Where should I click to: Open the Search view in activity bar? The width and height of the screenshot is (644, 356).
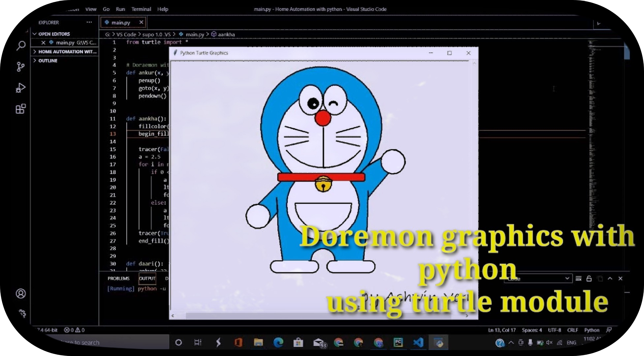click(21, 45)
